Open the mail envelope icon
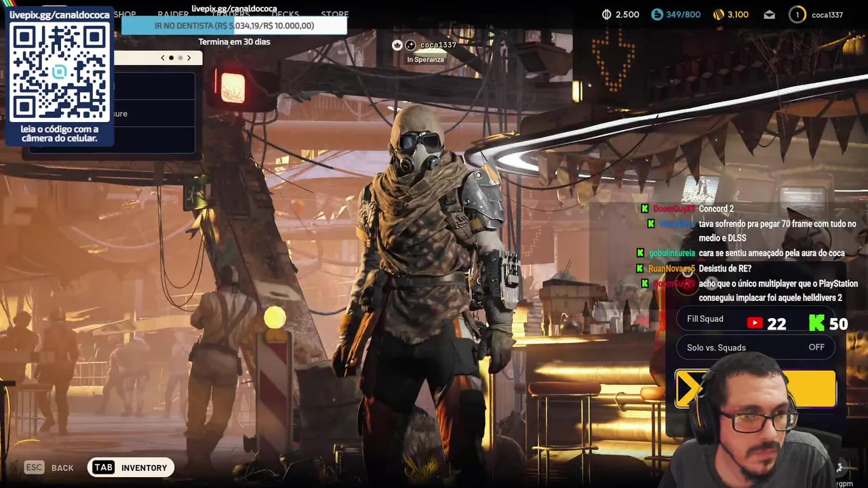This screenshot has height=488, width=868. coord(769,14)
